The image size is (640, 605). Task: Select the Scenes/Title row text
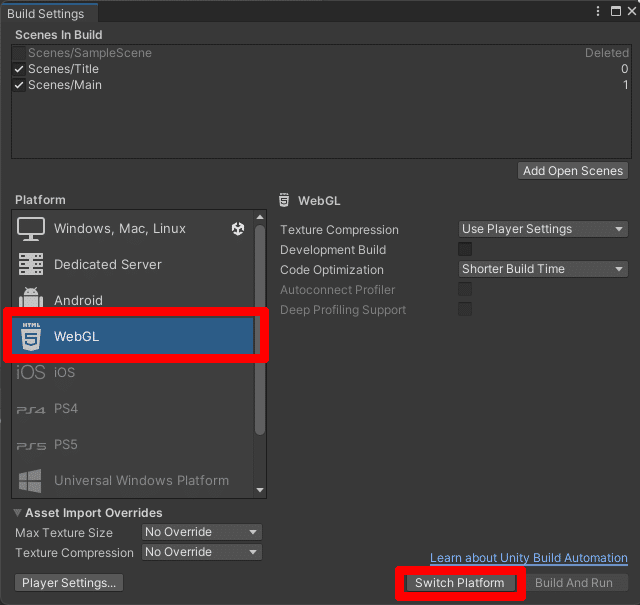[x=63, y=69]
